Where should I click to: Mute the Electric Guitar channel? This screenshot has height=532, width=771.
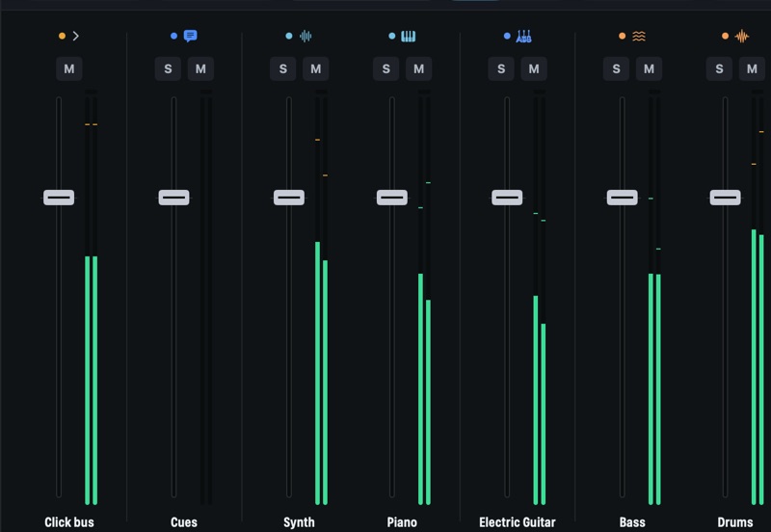[x=534, y=68]
